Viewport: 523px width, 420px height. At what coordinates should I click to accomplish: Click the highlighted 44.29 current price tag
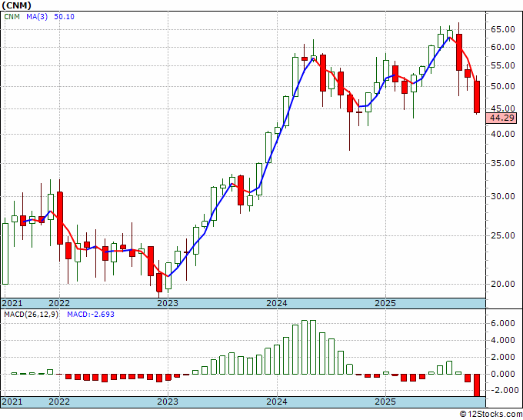tap(501, 118)
